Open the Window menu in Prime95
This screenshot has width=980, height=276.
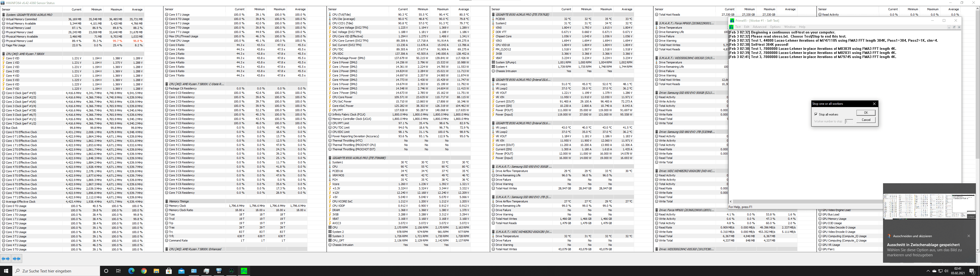click(x=790, y=27)
